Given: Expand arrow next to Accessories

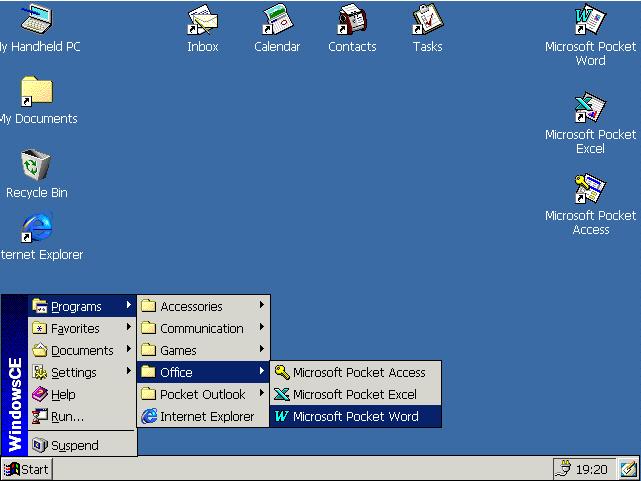Looking at the screenshot, I should click(x=262, y=305).
